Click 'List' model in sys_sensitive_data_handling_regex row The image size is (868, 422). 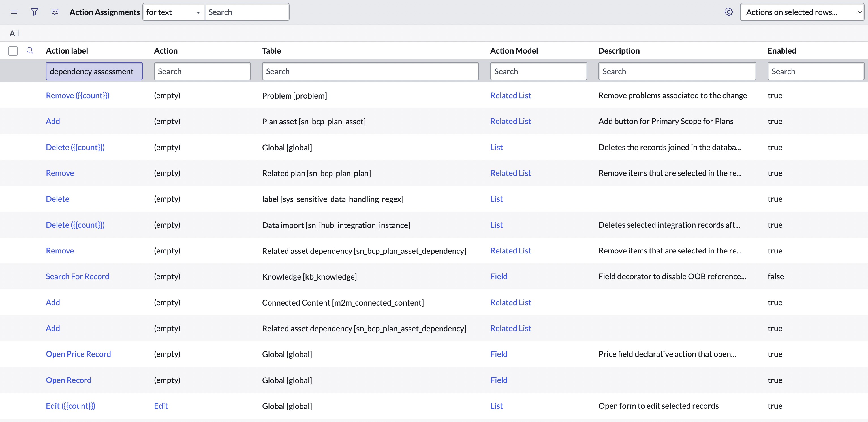pyautogui.click(x=496, y=199)
